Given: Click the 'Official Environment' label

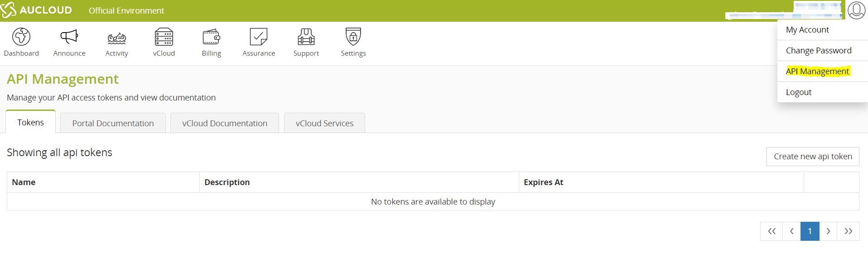Looking at the screenshot, I should coord(126,10).
